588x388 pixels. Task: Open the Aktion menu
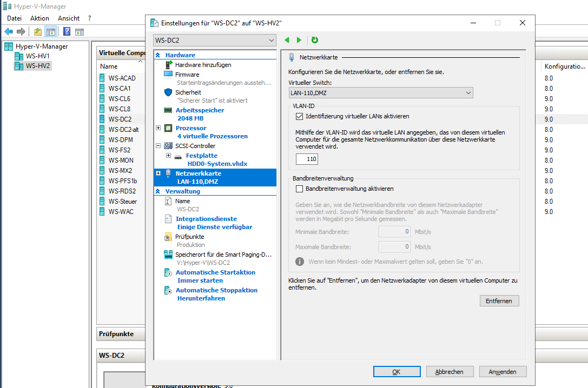39,18
